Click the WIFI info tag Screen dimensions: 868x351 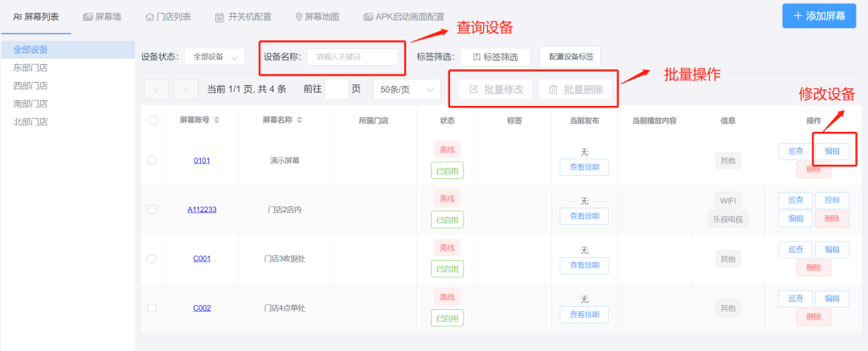point(728,201)
